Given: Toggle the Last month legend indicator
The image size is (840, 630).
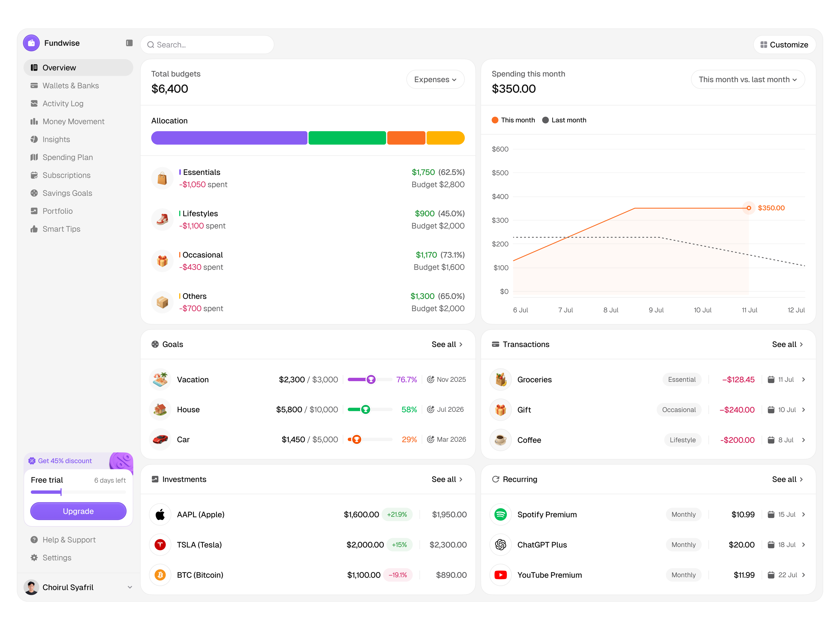Looking at the screenshot, I should [564, 120].
